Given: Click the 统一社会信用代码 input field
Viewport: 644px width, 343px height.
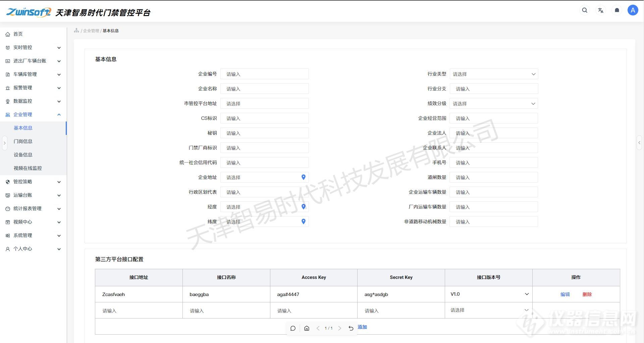Looking at the screenshot, I should pyautogui.click(x=265, y=163).
